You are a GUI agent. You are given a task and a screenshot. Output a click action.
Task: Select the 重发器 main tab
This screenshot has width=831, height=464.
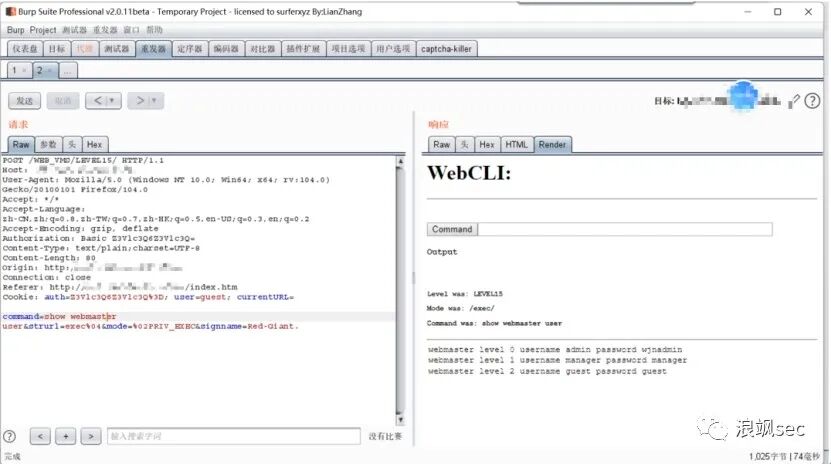tap(153, 49)
